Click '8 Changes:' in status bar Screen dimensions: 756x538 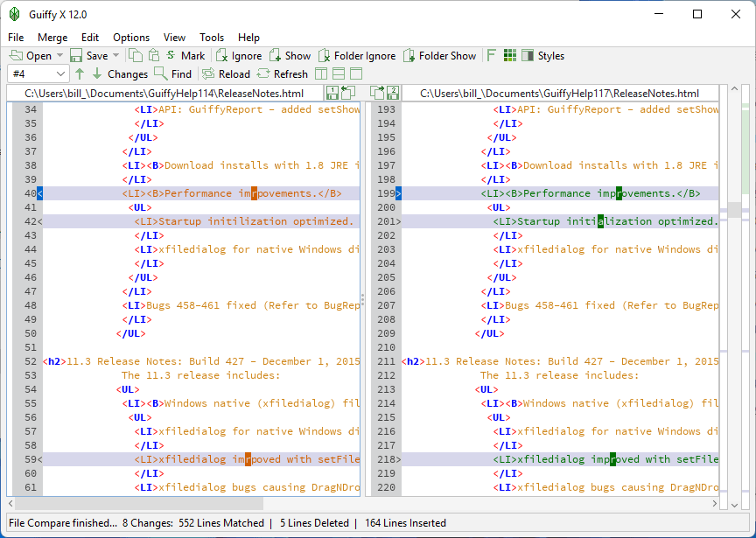(148, 523)
